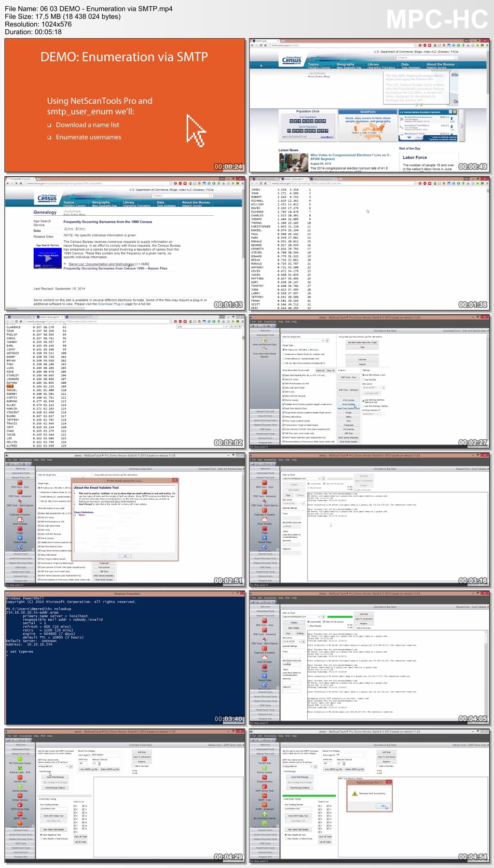Click Name List Documentation and Methodology link, 00:01:13 frame

[101, 264]
